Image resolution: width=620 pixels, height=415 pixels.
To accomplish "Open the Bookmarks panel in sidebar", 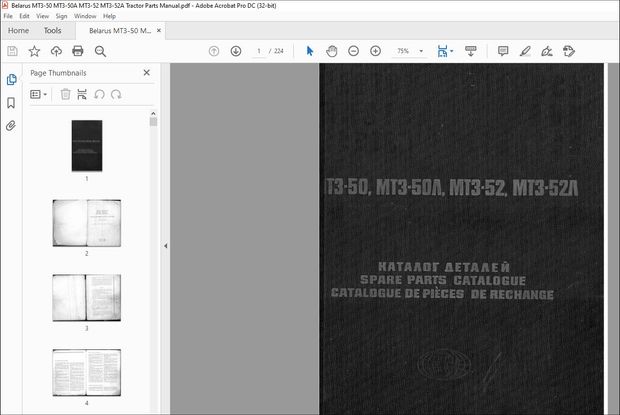I will click(x=11, y=103).
